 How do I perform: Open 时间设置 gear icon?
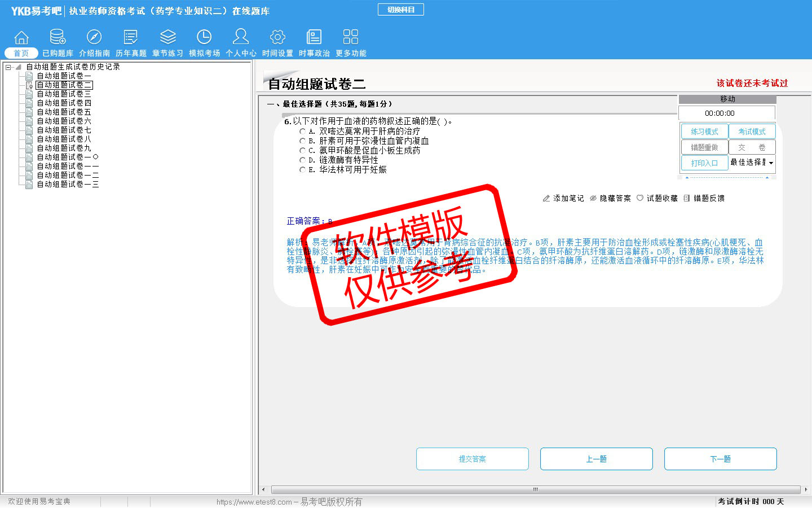[277, 38]
